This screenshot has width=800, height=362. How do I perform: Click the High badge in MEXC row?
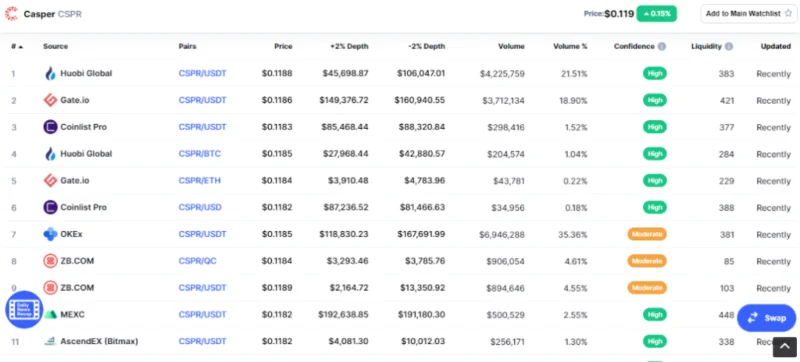655,315
